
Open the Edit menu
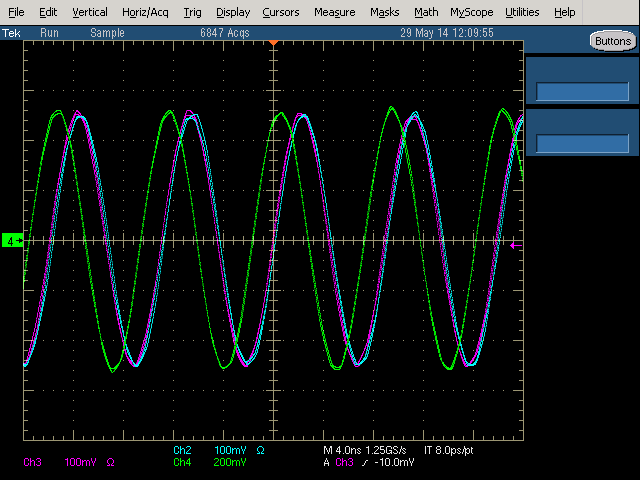click(x=48, y=12)
